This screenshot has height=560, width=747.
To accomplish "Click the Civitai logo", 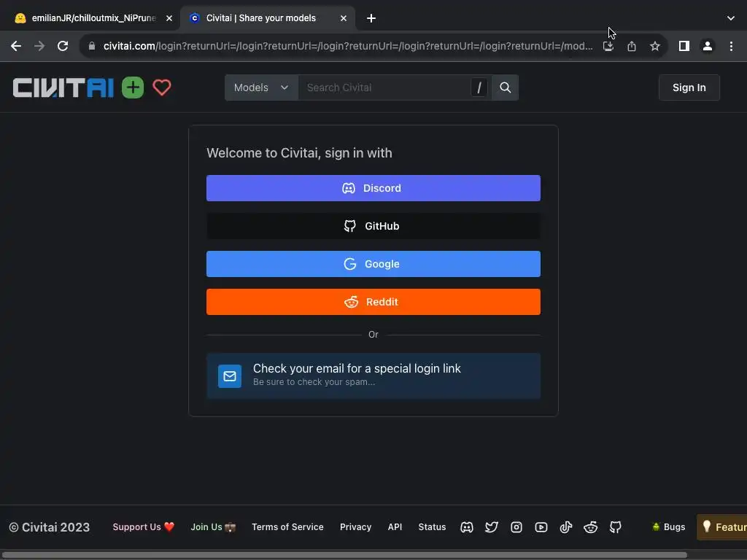I will pyautogui.click(x=63, y=87).
